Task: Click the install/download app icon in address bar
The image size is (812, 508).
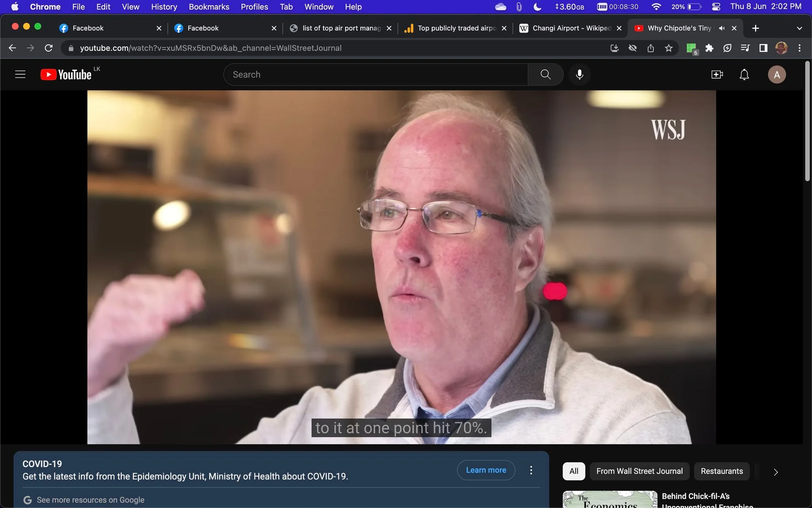Action: click(x=614, y=48)
